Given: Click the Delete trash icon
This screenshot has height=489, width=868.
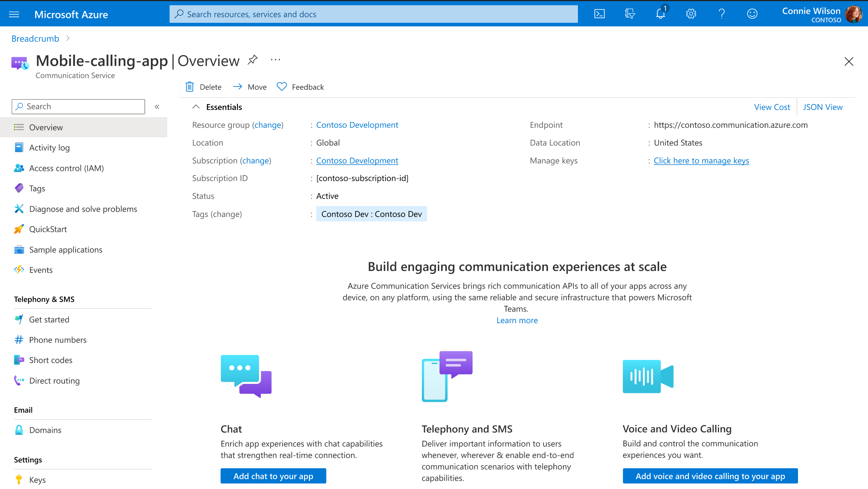Looking at the screenshot, I should click(190, 87).
